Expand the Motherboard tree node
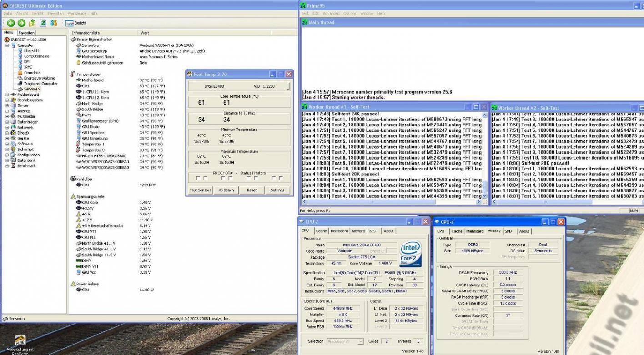The width and height of the screenshot is (644, 355). (x=7, y=95)
